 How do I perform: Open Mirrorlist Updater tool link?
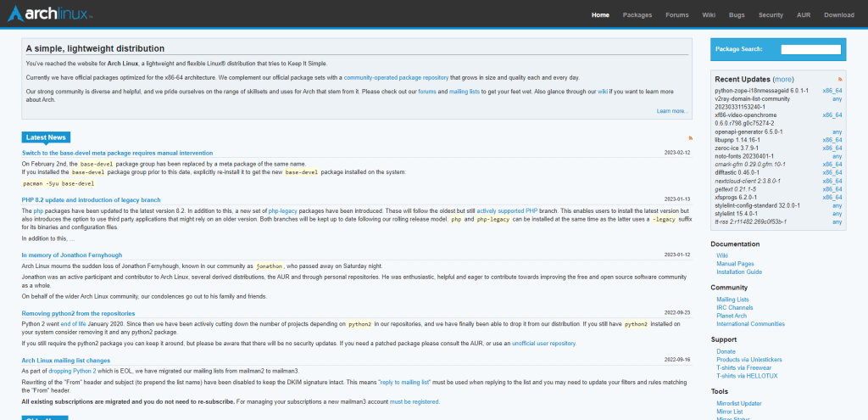coord(739,403)
